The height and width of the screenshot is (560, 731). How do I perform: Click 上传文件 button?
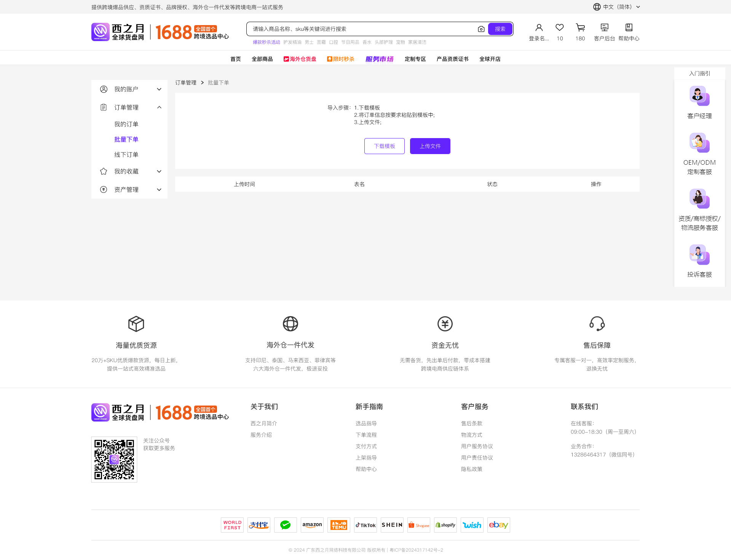pos(430,146)
